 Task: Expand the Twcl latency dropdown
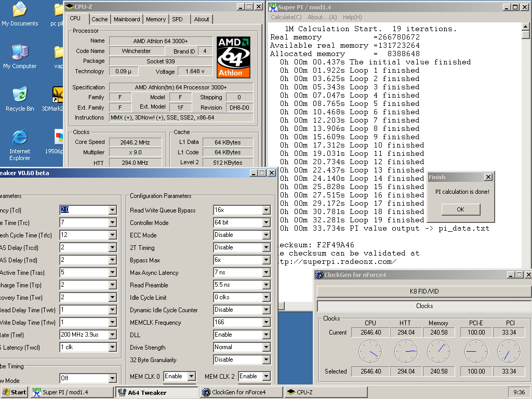click(x=113, y=348)
